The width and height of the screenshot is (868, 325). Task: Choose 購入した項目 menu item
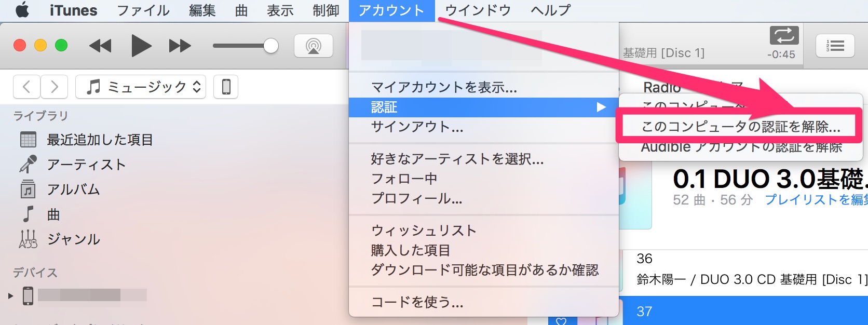tap(484, 250)
